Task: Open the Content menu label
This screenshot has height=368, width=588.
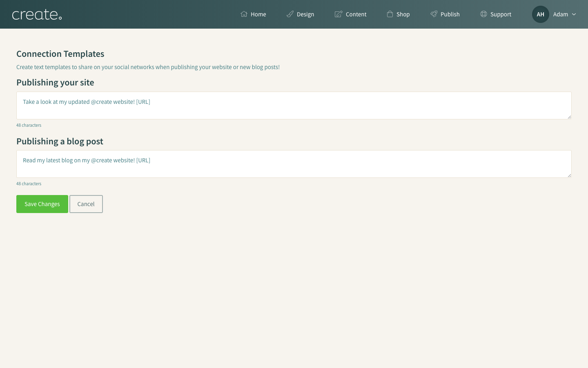Action: pyautogui.click(x=356, y=14)
